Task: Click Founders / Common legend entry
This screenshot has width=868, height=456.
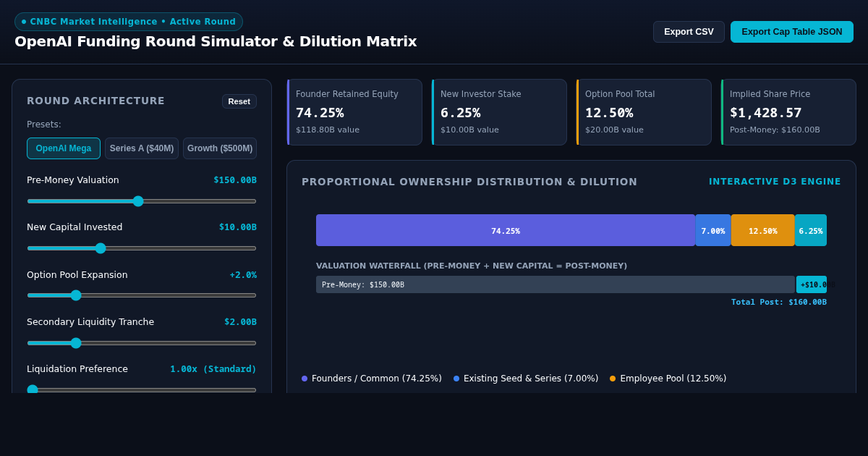Action: (x=372, y=379)
